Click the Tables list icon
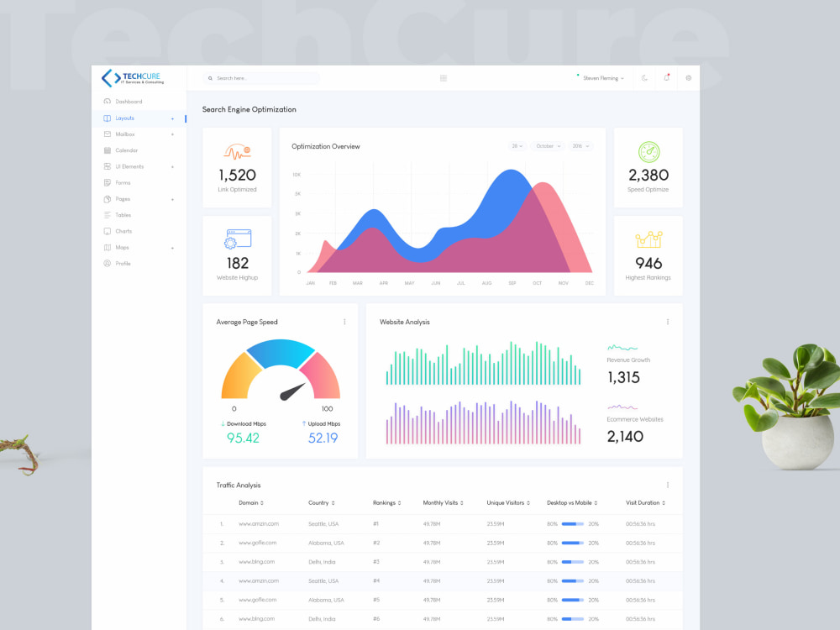840x630 pixels. pyautogui.click(x=108, y=215)
